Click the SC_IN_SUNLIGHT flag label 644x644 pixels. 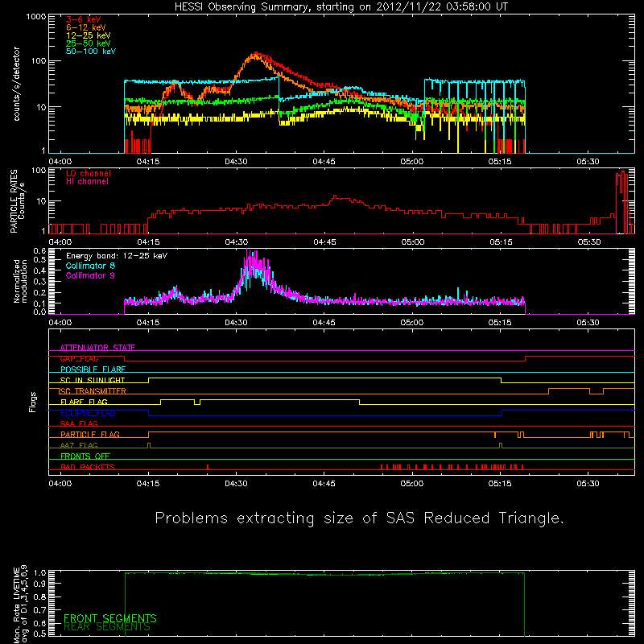tap(93, 380)
